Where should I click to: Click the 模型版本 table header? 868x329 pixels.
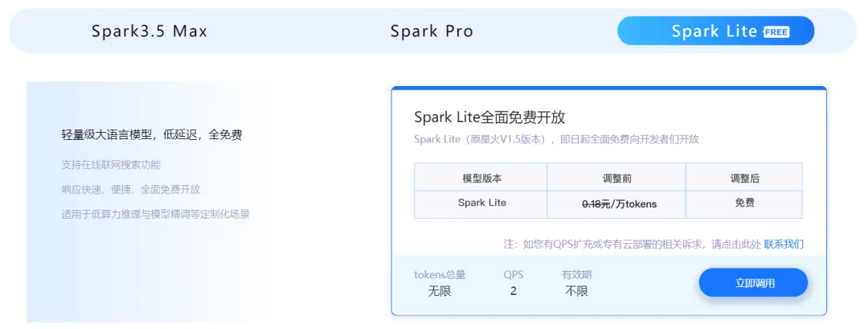pos(481,179)
